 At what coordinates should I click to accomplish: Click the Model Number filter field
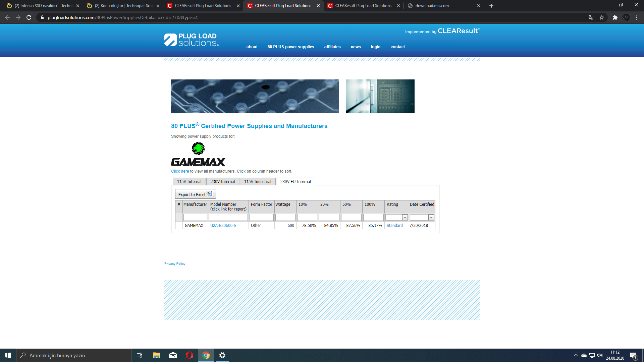pyautogui.click(x=228, y=218)
